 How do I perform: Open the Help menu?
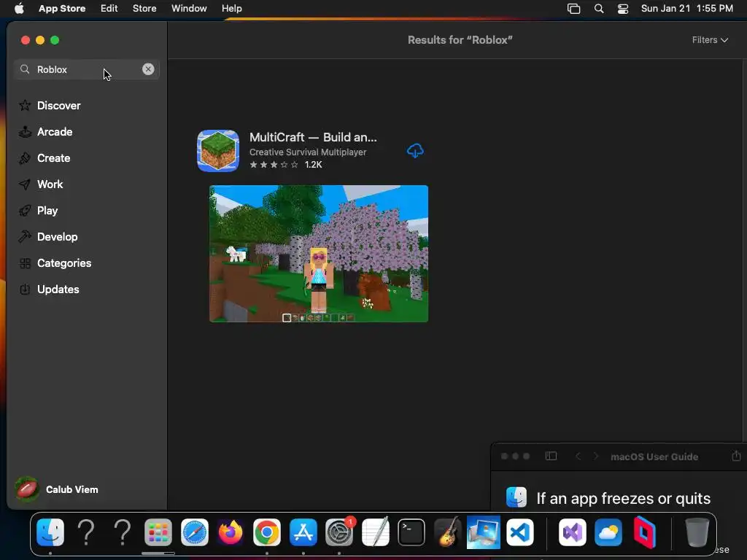[231, 8]
